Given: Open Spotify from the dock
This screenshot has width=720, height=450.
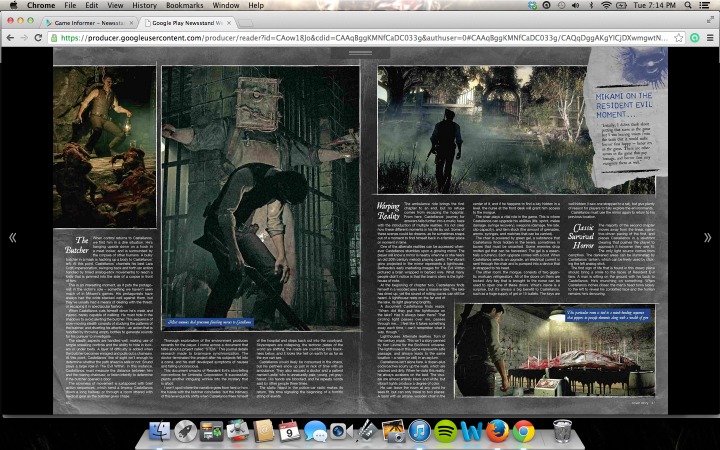Looking at the screenshot, I should pos(445,431).
